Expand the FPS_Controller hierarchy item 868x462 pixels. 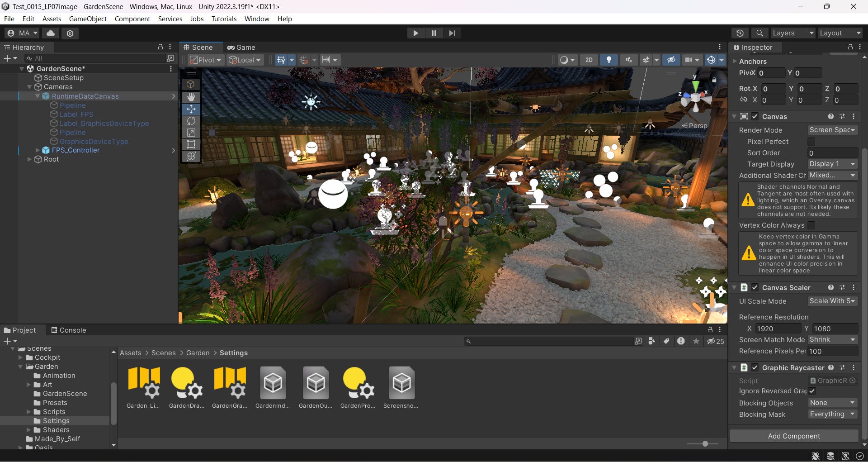(38, 150)
